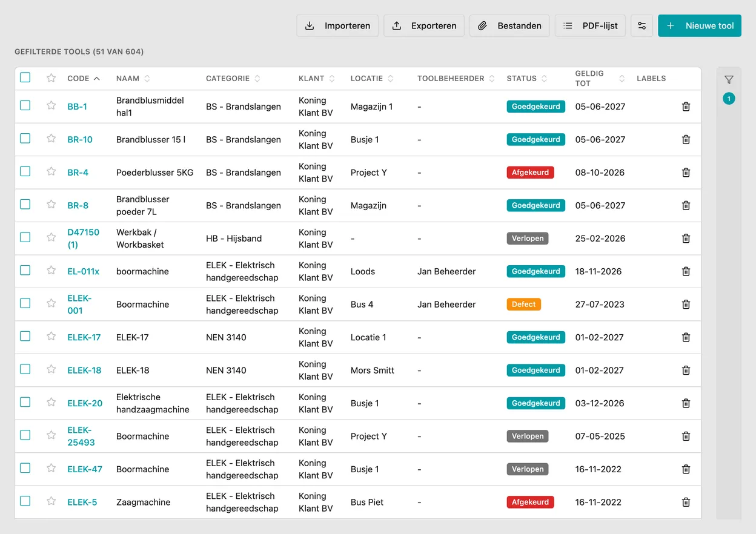Click star icon in EL-011x row
Image resolution: width=756 pixels, height=534 pixels.
pos(51,270)
